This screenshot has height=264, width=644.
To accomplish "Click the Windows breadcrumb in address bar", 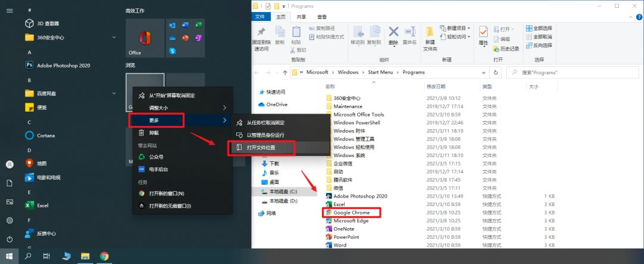I will [348, 72].
